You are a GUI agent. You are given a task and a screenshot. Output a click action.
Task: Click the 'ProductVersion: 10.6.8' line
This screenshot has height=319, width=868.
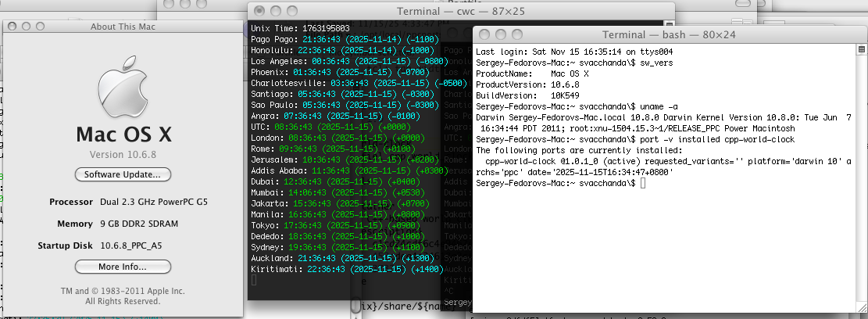[527, 84]
